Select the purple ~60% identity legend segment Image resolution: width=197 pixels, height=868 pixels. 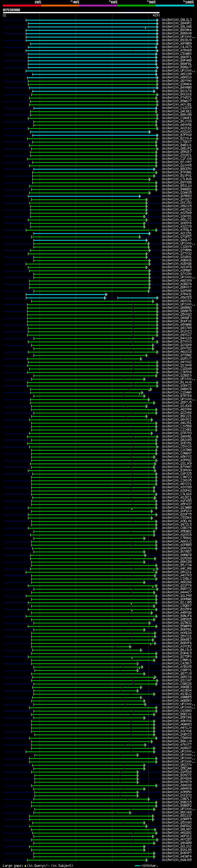point(98,6)
